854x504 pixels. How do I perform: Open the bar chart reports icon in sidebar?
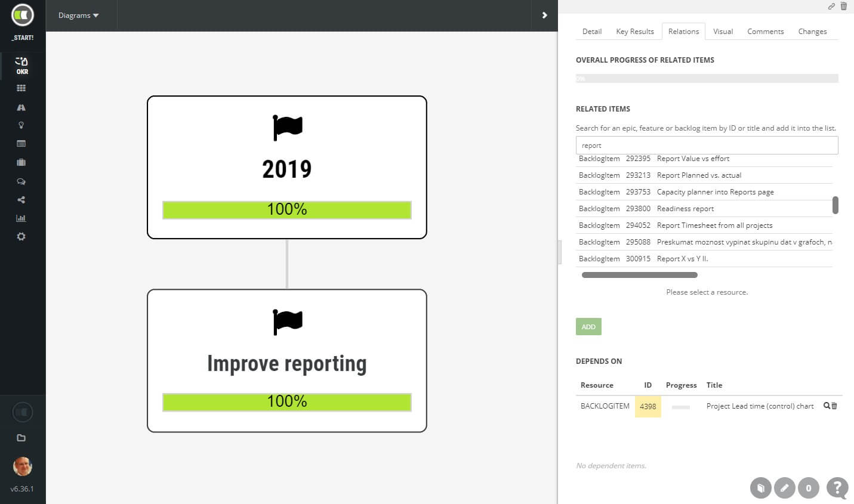pyautogui.click(x=21, y=218)
